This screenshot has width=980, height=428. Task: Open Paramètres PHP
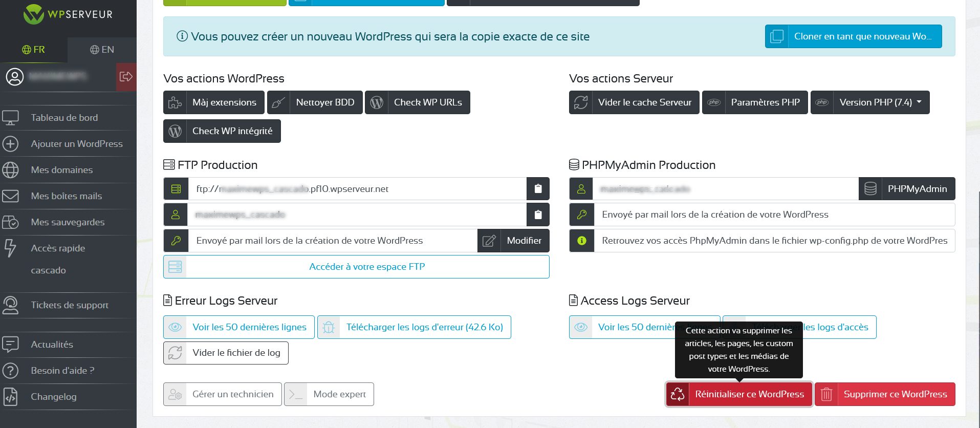(755, 102)
